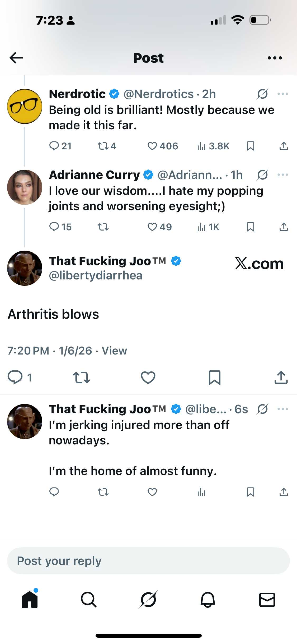The image size is (297, 644).
Task: Open more options on Nerdrotic's post
Action: click(283, 94)
